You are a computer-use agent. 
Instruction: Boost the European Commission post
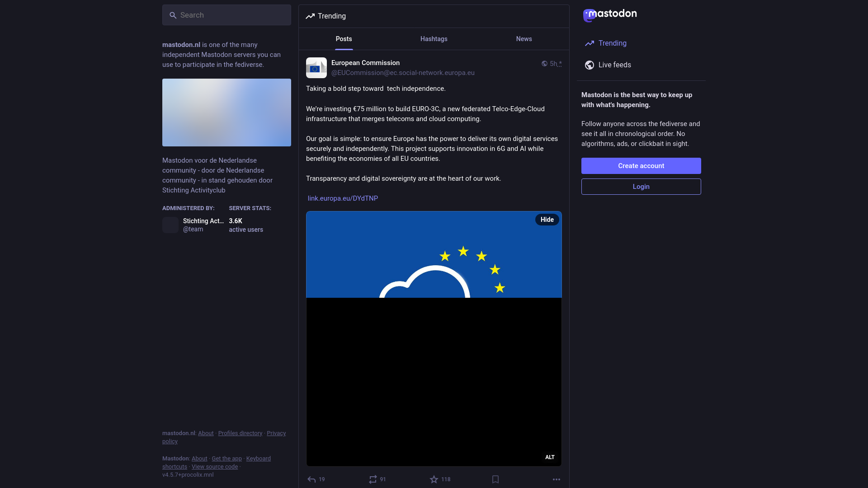point(377,479)
